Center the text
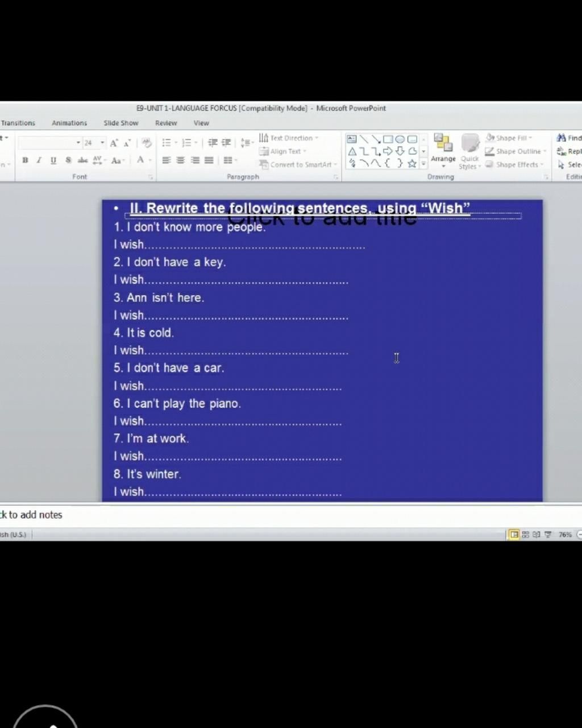 [x=181, y=160]
